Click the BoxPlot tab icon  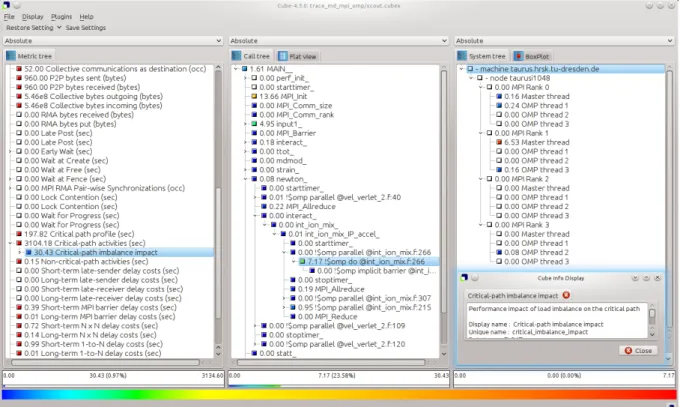click(x=518, y=56)
